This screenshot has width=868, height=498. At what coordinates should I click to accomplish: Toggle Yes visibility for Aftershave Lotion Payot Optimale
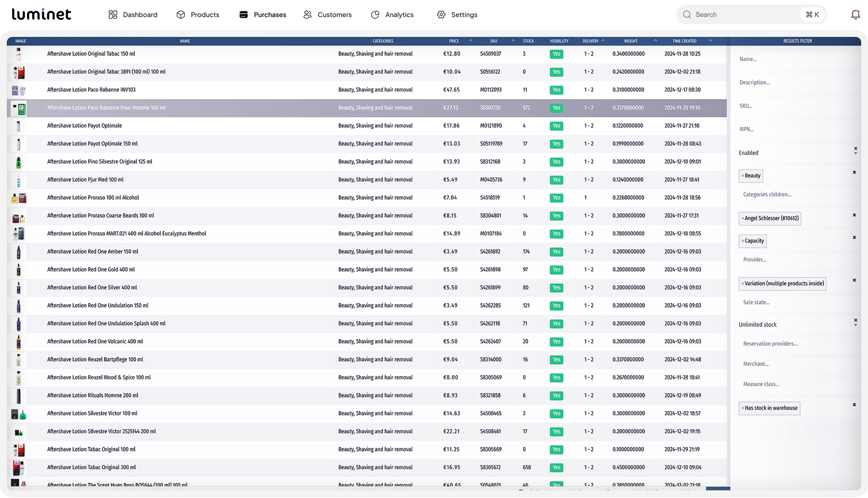(x=556, y=126)
